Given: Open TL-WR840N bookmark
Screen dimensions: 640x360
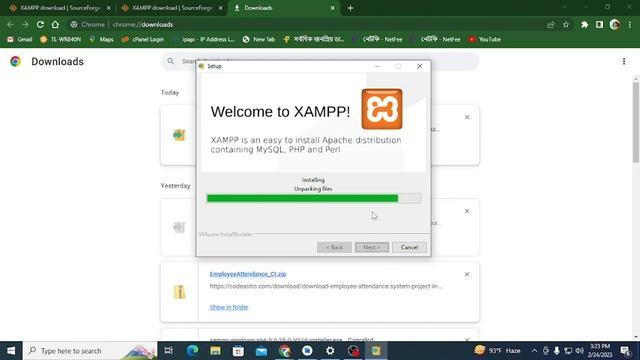Looking at the screenshot, I should point(60,39).
